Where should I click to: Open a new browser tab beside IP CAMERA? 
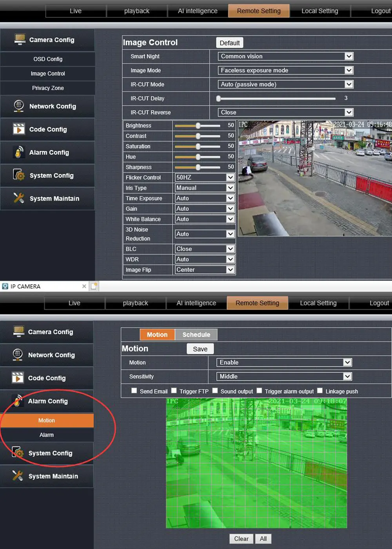(94, 286)
